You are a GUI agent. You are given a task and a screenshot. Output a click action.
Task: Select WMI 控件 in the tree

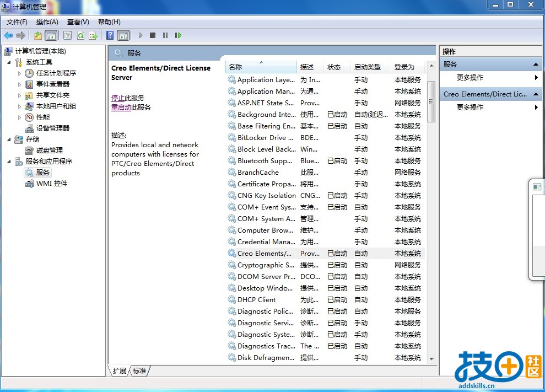pos(52,184)
